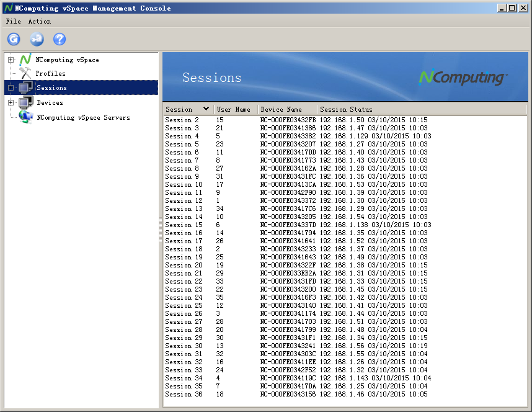The width and height of the screenshot is (532, 412).
Task: Click the Devices monitors icon in tree
Action: [x=25, y=102]
